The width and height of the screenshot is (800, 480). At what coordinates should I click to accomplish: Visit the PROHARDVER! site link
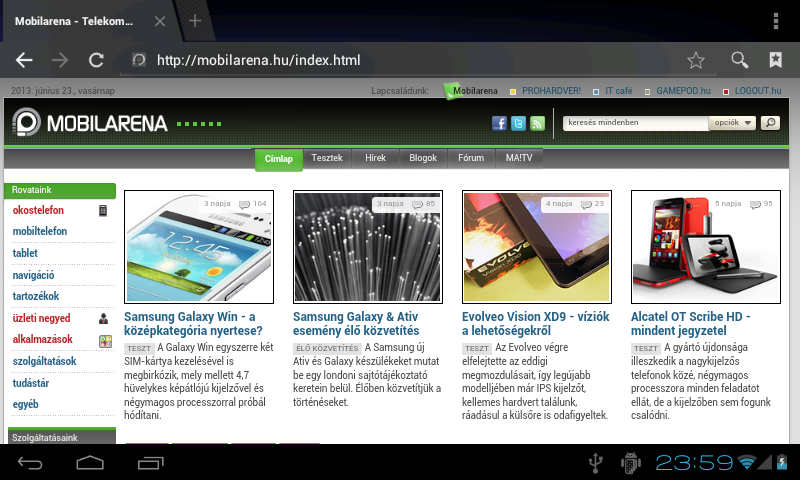(x=551, y=91)
